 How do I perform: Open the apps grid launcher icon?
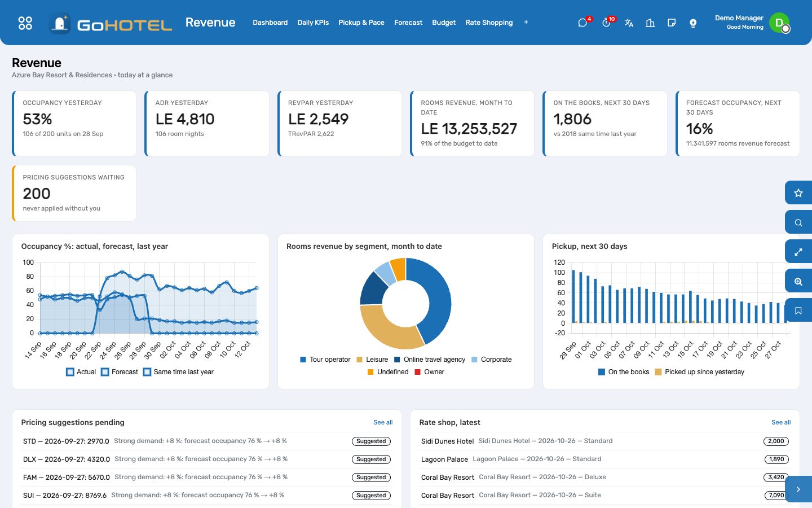tap(25, 23)
